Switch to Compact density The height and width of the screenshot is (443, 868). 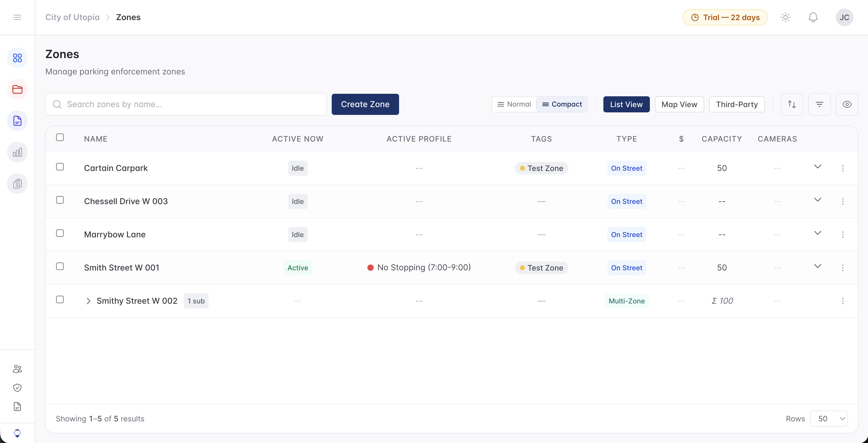562,105
